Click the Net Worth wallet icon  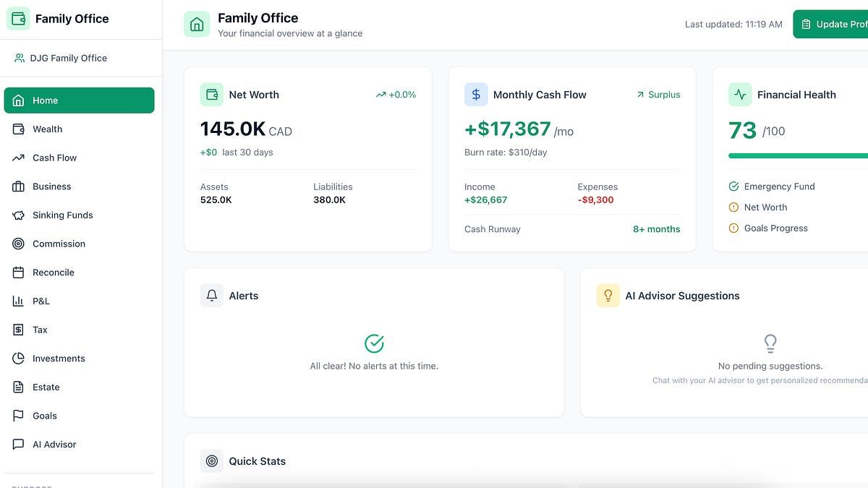point(212,95)
